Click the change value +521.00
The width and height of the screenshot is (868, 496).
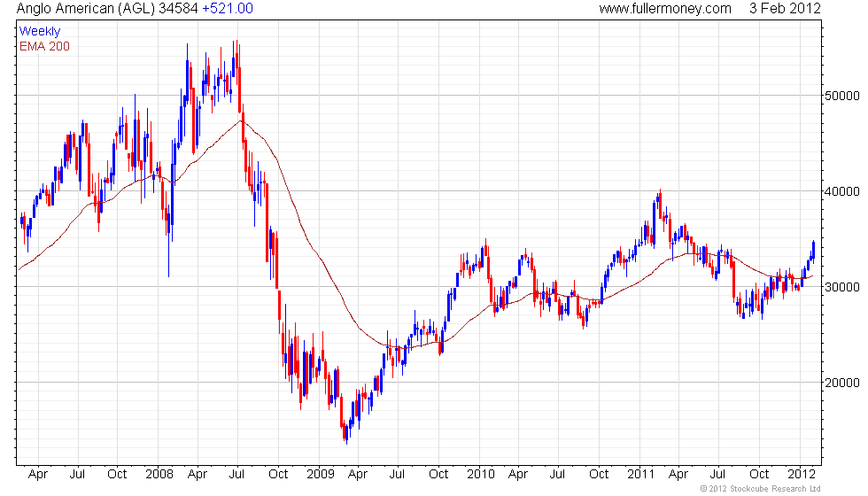[228, 8]
